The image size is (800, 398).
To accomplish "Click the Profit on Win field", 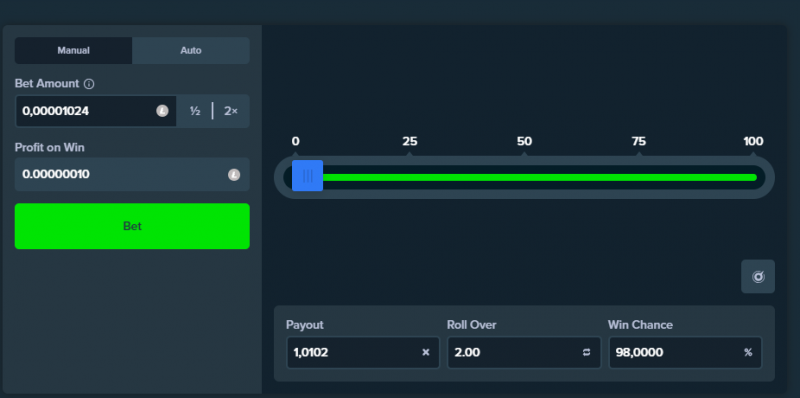I will click(x=132, y=175).
